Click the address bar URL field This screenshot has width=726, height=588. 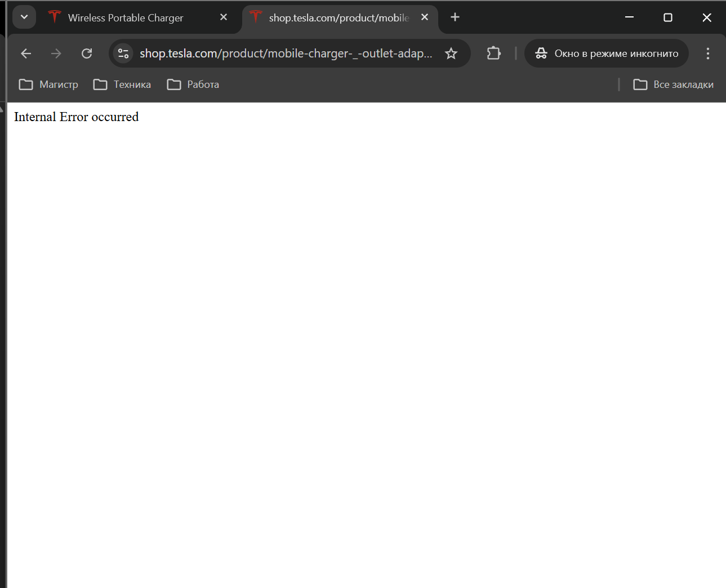coord(286,54)
